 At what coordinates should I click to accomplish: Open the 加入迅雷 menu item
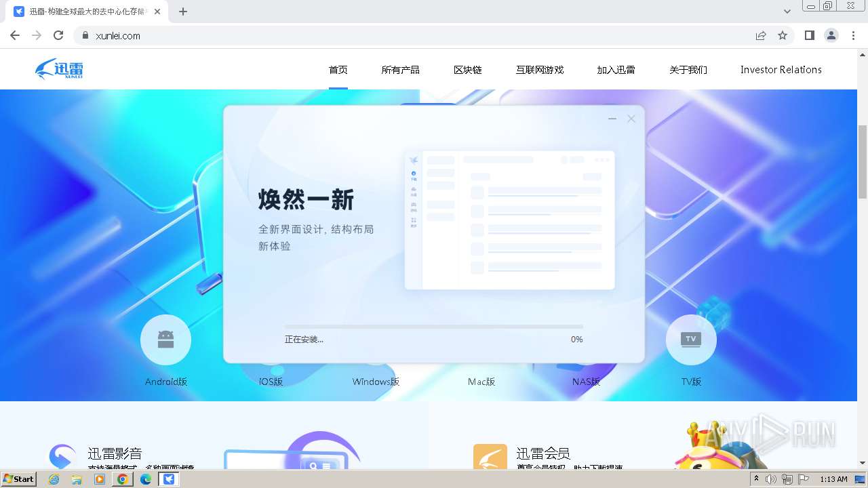[616, 70]
